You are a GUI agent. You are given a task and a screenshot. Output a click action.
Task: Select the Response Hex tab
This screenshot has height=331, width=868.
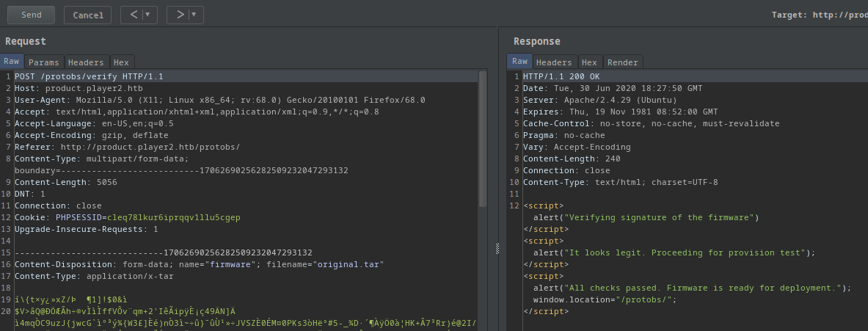[x=588, y=62]
